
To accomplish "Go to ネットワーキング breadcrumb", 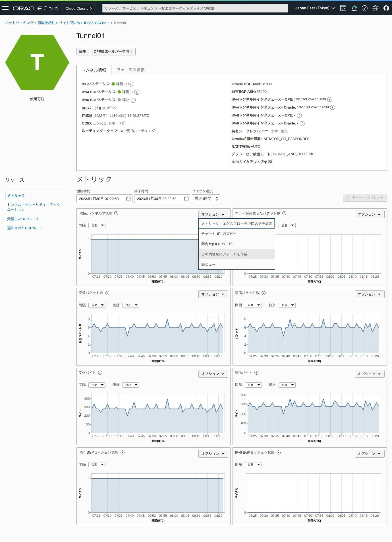I will coord(19,23).
